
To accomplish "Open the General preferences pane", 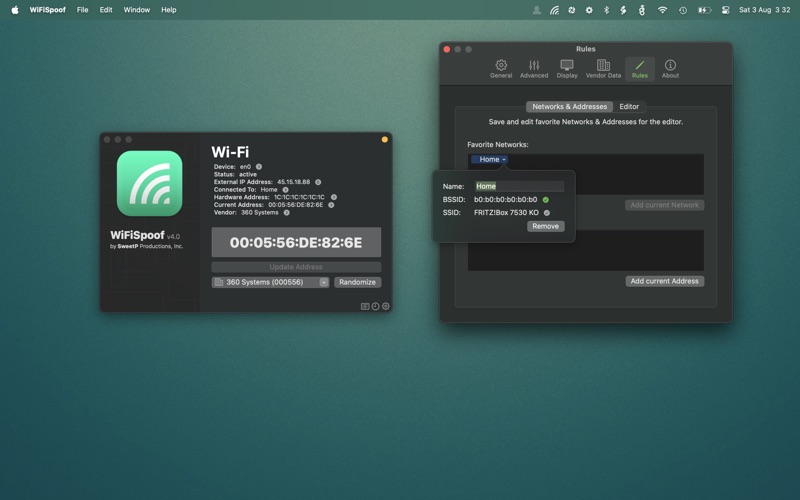I will (x=501, y=69).
